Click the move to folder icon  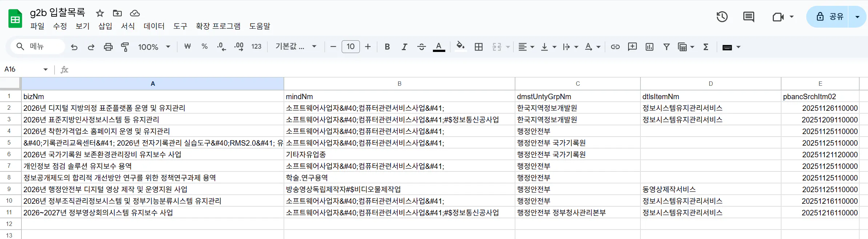[x=117, y=13]
